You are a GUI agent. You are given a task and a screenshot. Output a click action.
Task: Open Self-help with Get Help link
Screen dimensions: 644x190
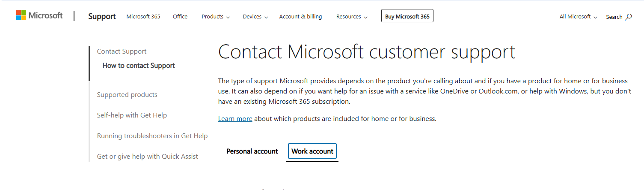point(132,115)
